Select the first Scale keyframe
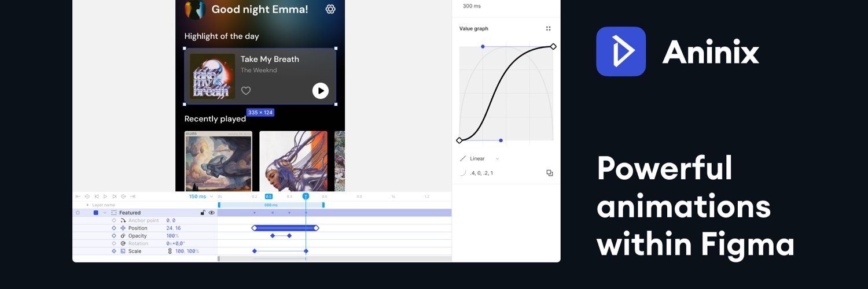 (x=254, y=251)
